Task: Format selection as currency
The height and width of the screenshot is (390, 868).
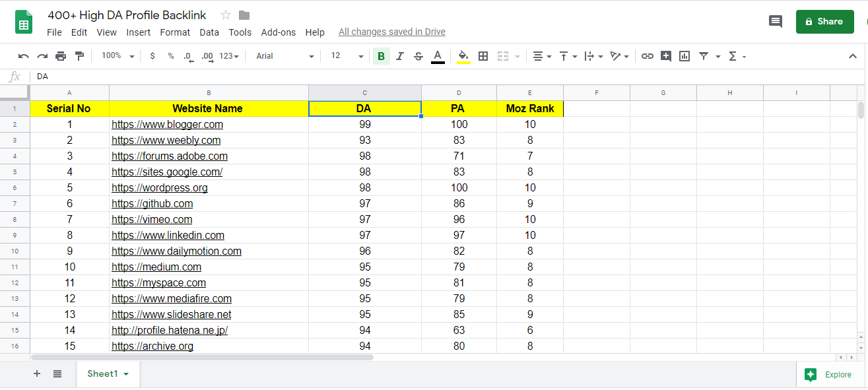Action: pyautogui.click(x=152, y=55)
